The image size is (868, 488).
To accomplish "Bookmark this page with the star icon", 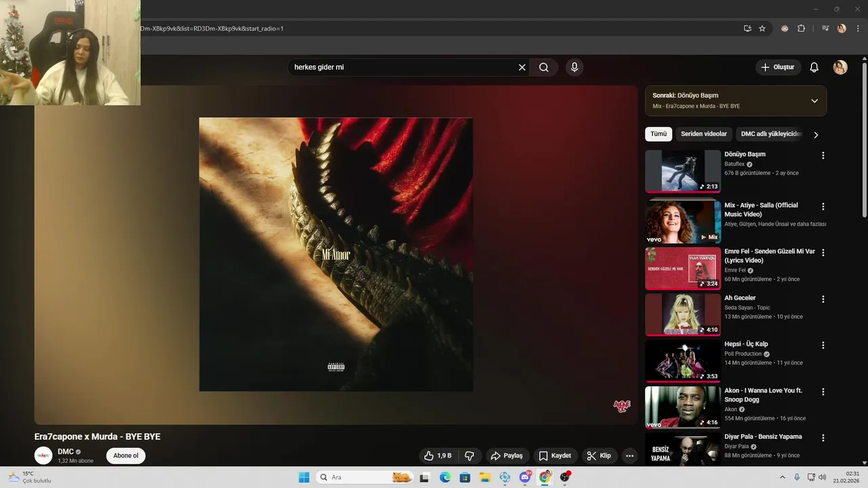I will [762, 28].
